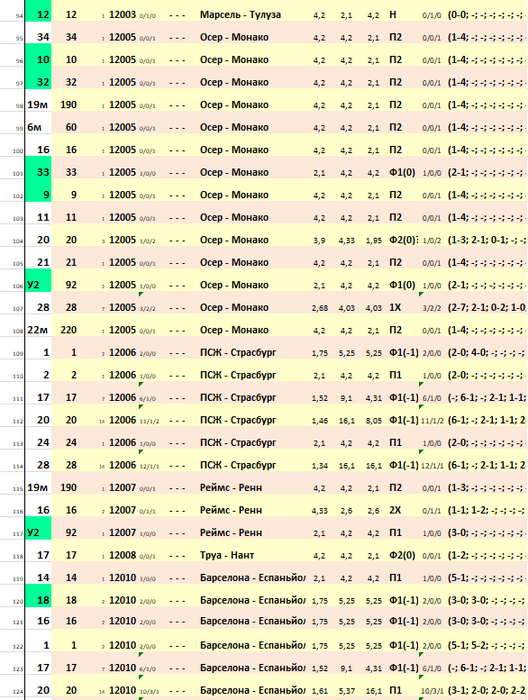Select the Ф2(0) cell in row 104
528x700 pixels.
tap(403, 240)
